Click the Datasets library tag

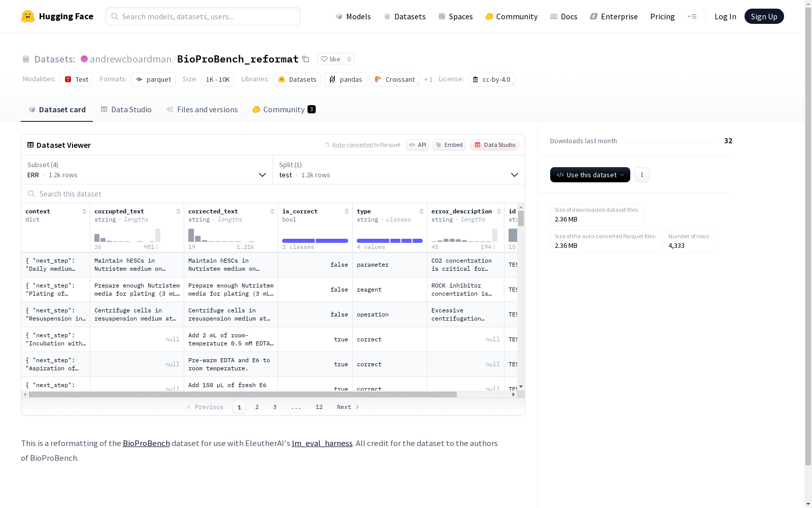297,79
